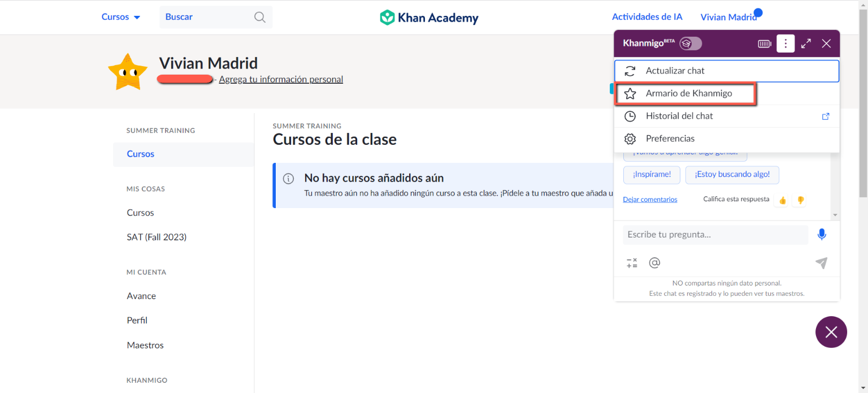Click the chat scrollbar down arrow
Screen dimensions: 868x393
835,215
